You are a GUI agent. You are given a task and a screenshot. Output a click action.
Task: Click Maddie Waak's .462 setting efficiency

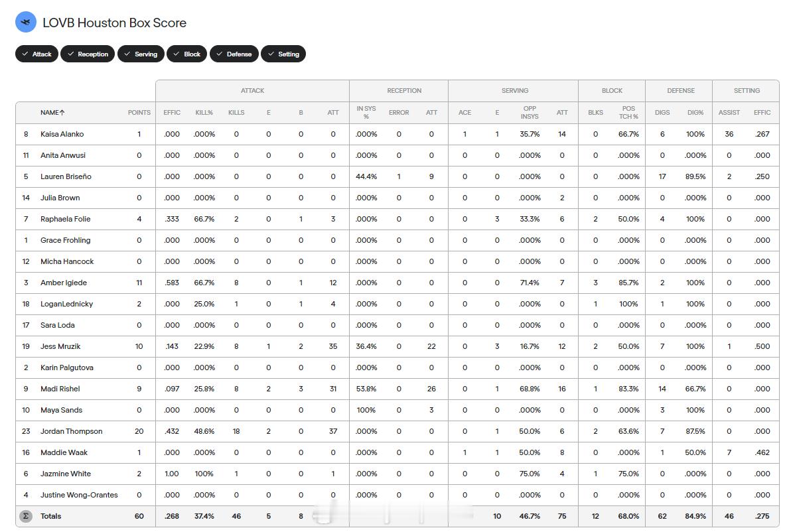click(762, 452)
